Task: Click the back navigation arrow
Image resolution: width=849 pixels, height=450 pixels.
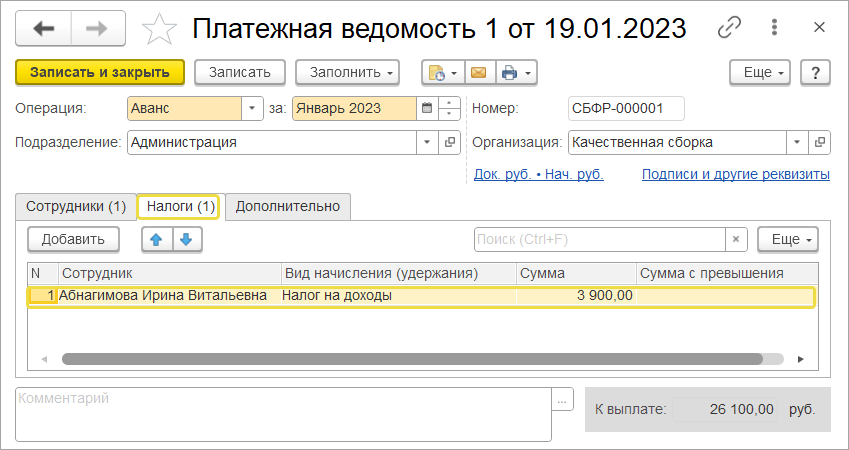Action: [x=44, y=29]
